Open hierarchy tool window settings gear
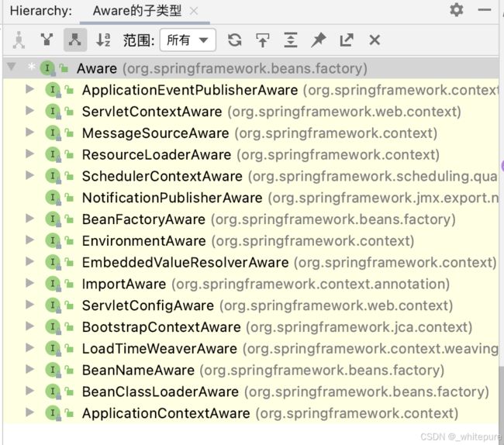The width and height of the screenshot is (504, 445). [457, 10]
